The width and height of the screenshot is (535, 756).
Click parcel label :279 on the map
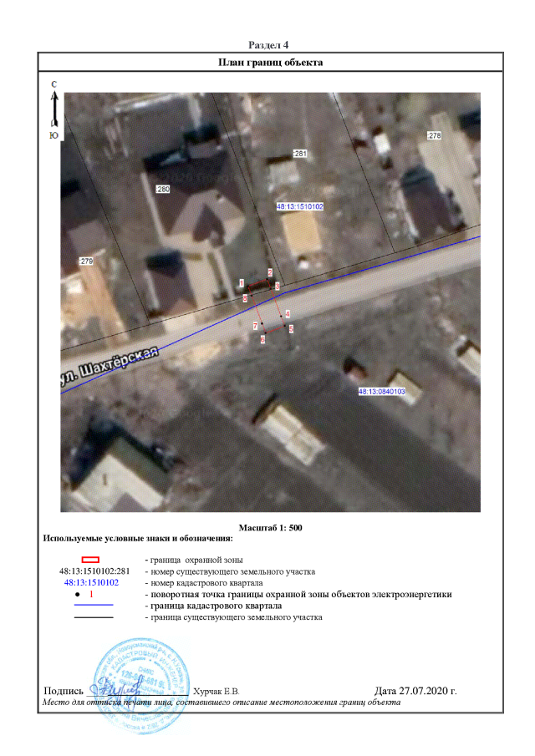point(86,261)
